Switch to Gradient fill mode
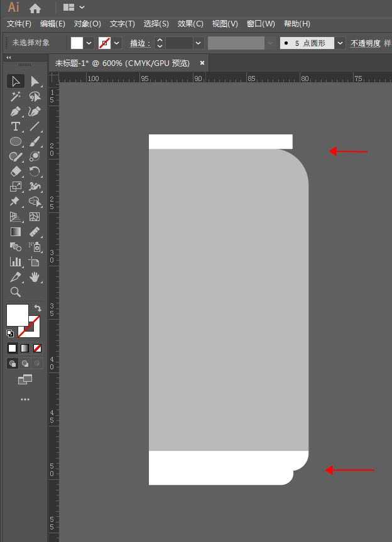 pos(24,348)
